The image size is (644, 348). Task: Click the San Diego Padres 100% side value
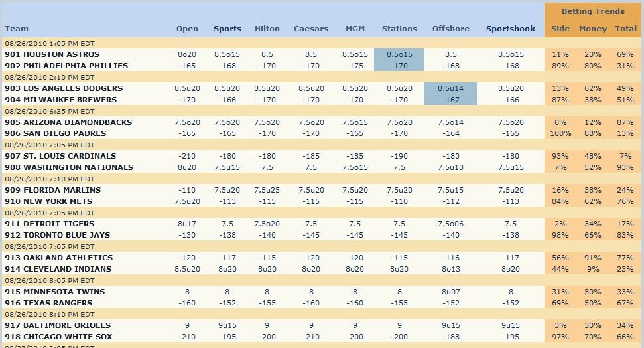pos(560,133)
